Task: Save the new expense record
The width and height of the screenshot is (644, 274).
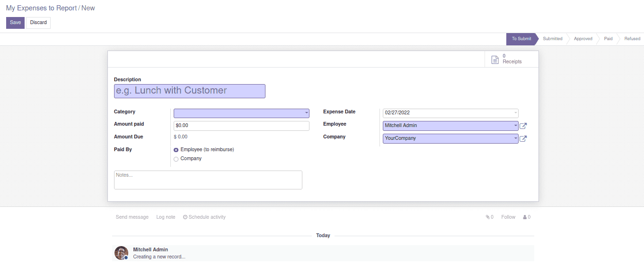Action: click(15, 23)
